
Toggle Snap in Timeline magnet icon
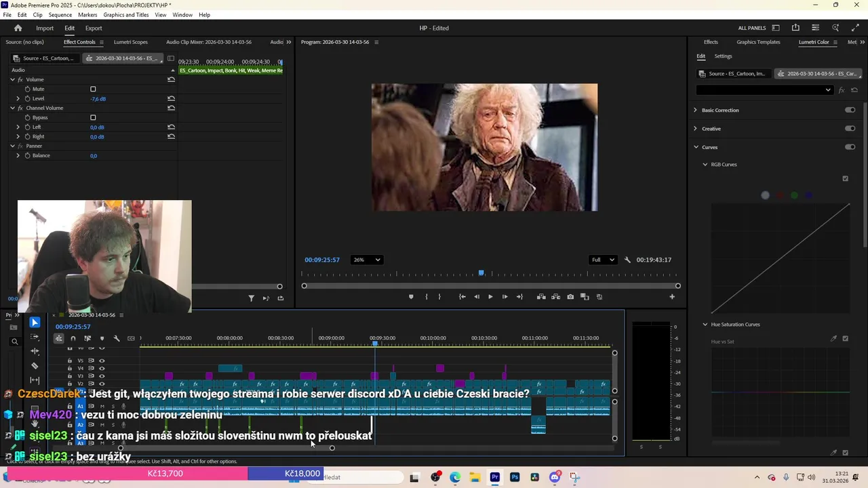[x=73, y=338]
